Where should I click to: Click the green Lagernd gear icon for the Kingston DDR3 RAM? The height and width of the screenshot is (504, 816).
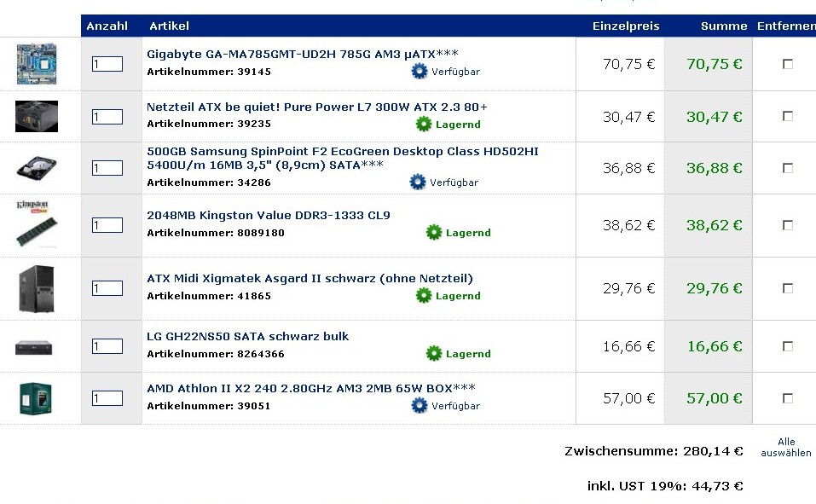[433, 232]
